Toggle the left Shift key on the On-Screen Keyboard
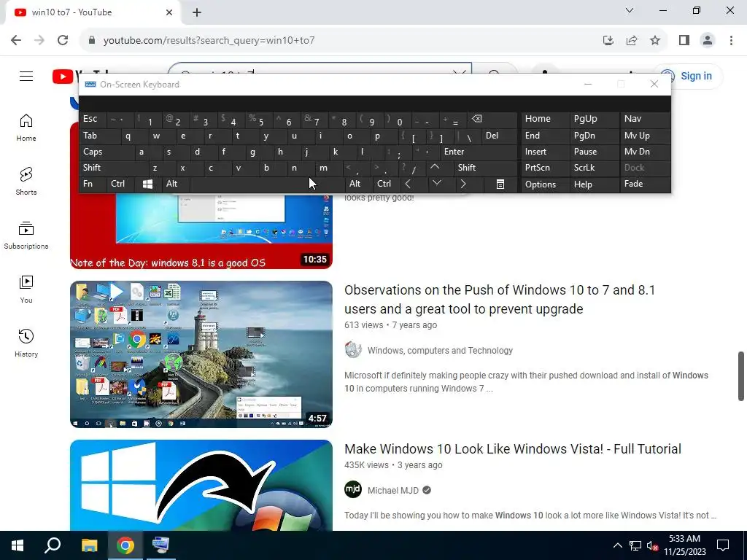This screenshot has width=747, height=560. click(x=113, y=168)
